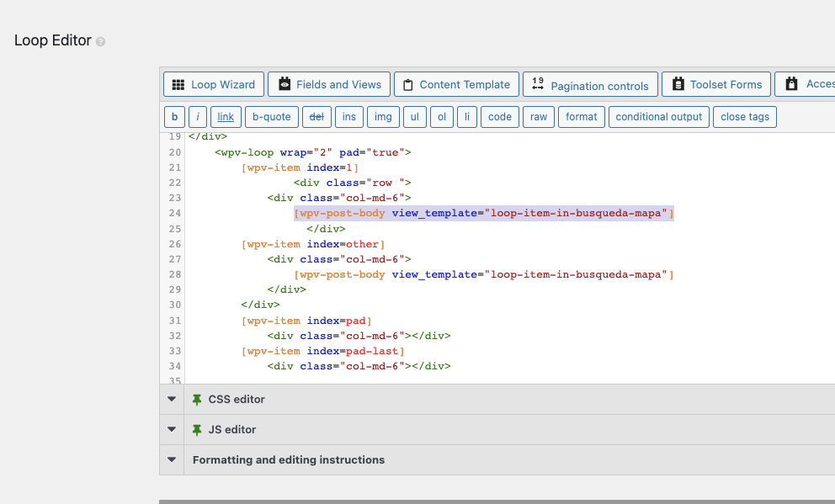Click the format quicktag button
This screenshot has width=835, height=504.
[582, 117]
